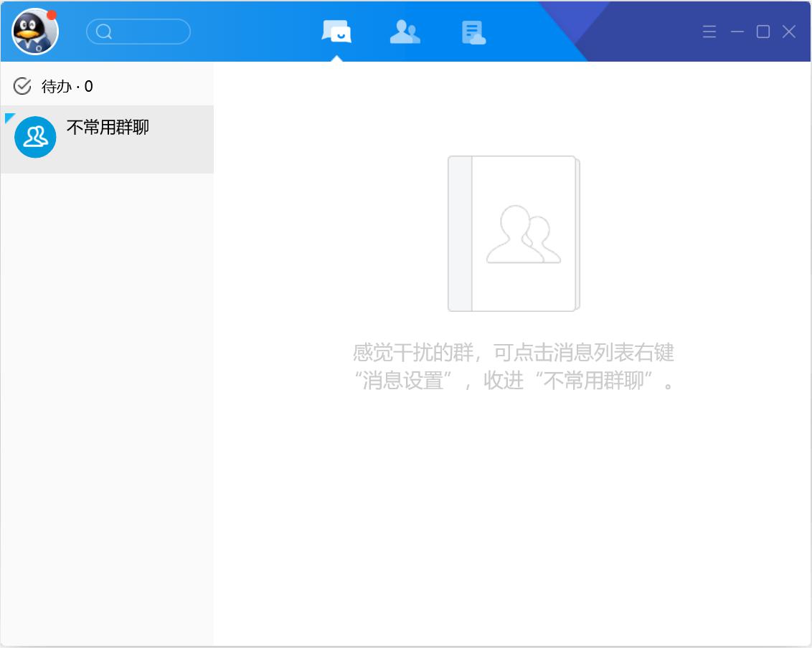The width and height of the screenshot is (812, 648).
Task: Maximize the QQ window
Action: click(x=763, y=32)
